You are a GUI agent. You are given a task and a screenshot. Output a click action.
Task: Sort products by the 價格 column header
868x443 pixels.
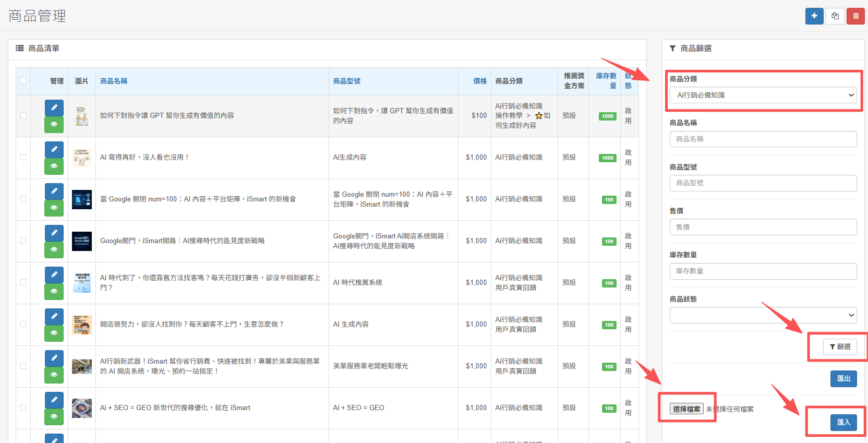[479, 81]
